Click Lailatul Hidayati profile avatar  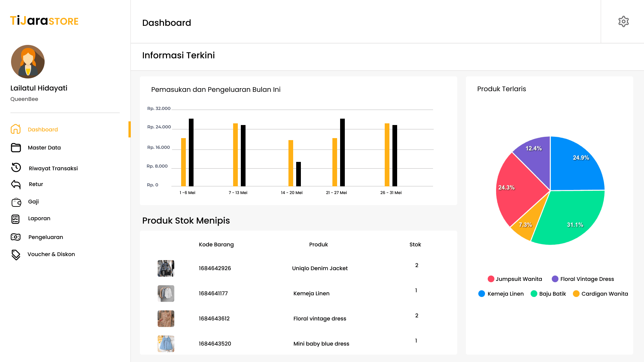(28, 62)
